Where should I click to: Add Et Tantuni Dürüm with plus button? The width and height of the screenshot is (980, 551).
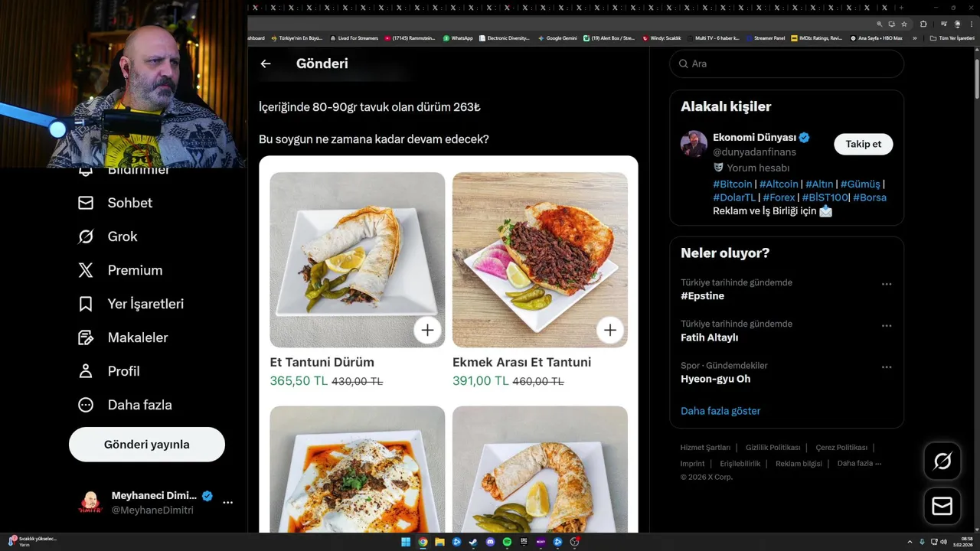click(x=427, y=330)
